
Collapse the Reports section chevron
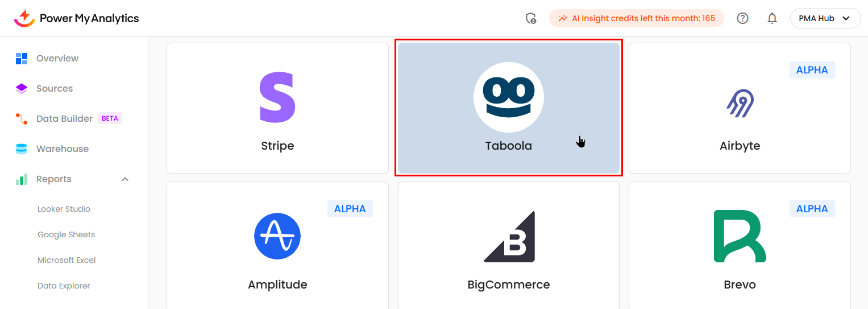pos(125,179)
